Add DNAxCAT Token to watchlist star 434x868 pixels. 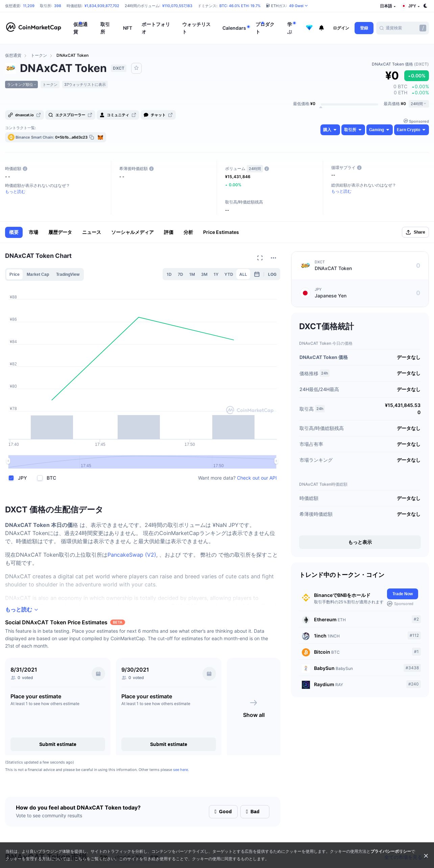136,68
